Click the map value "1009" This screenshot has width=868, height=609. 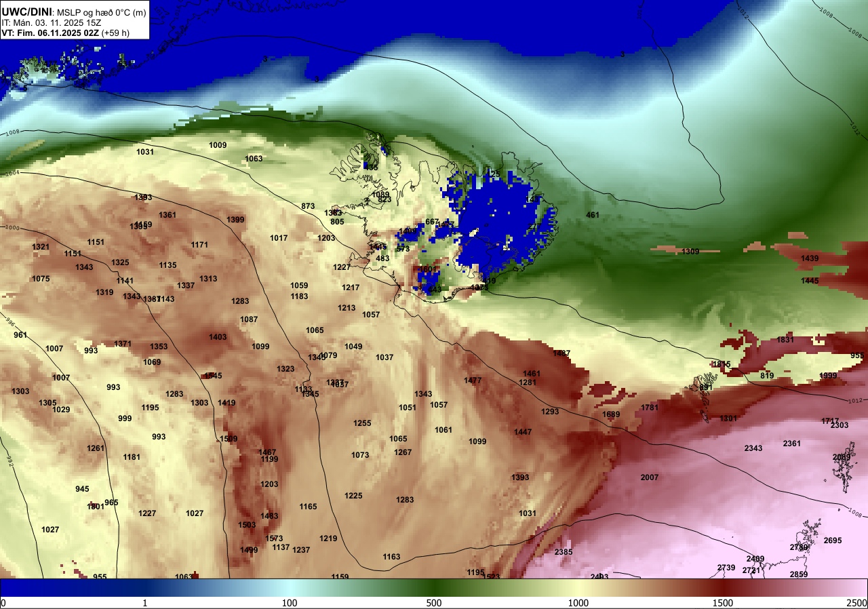tap(218, 145)
